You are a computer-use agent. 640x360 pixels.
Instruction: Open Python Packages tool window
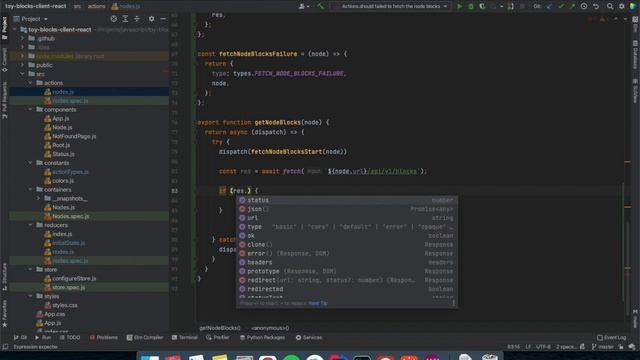click(262, 338)
